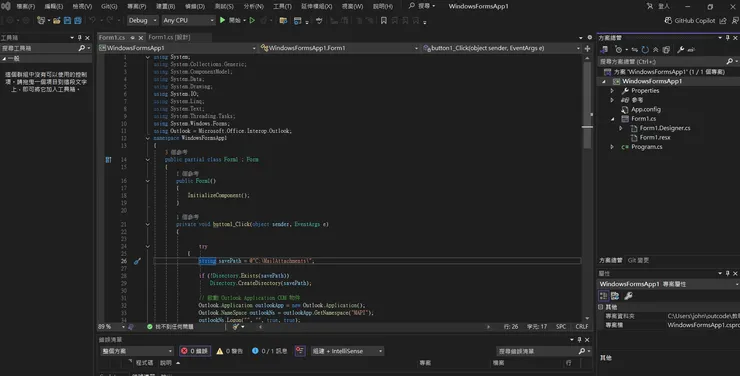Click the Open File folder icon in toolbar

click(x=57, y=20)
